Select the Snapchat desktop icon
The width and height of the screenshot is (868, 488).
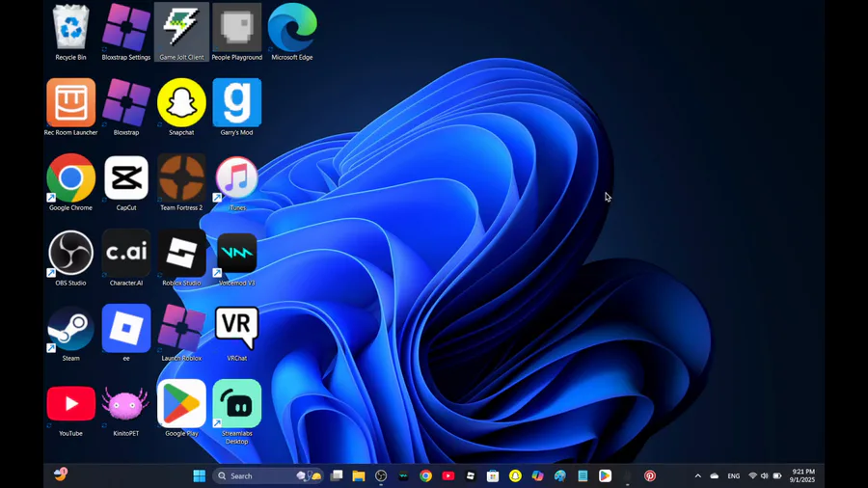181,107
